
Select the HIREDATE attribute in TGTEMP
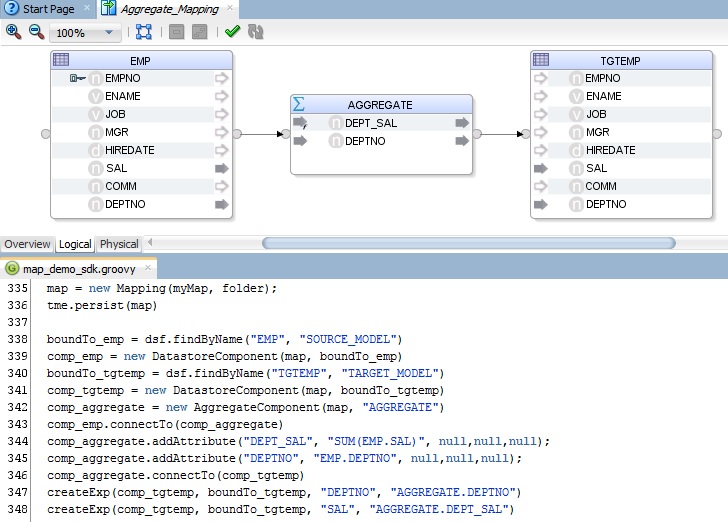[610, 150]
